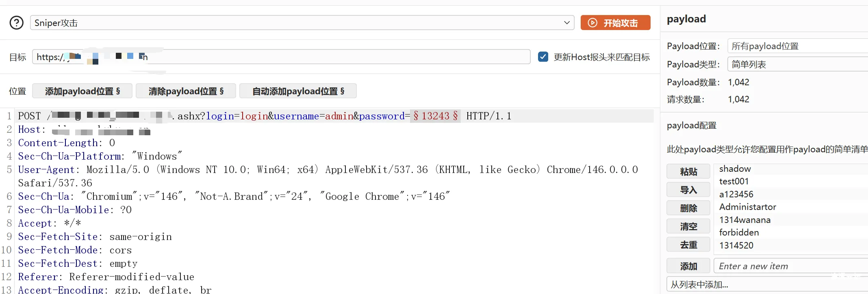Viewport: 868px width, 294px height.
Task: Click the 删除 delete button
Action: (x=688, y=208)
